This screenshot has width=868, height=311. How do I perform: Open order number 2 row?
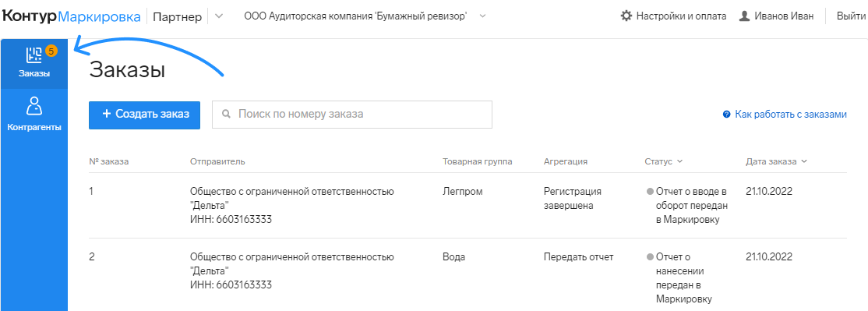pos(468,275)
